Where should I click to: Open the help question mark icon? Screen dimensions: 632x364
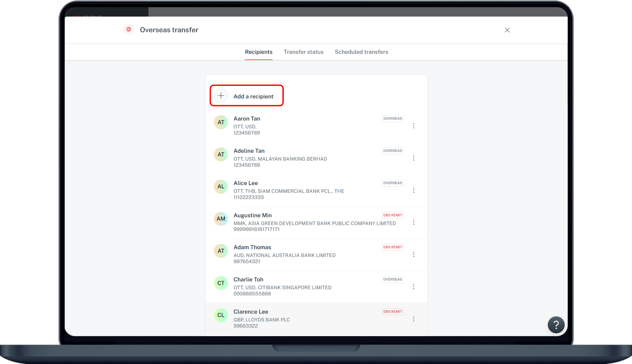point(556,325)
